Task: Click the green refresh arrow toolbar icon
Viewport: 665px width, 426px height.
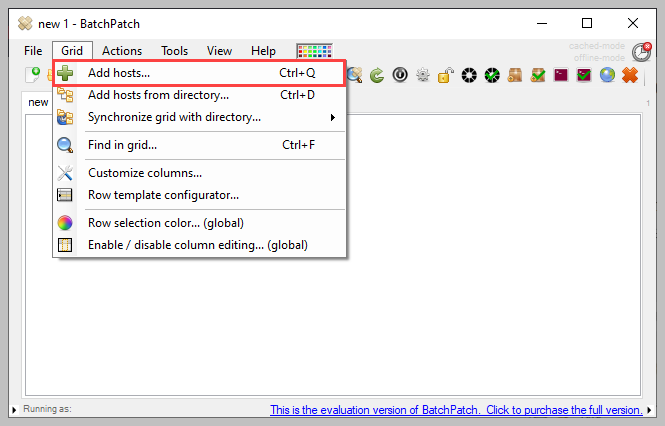Action: coord(377,76)
